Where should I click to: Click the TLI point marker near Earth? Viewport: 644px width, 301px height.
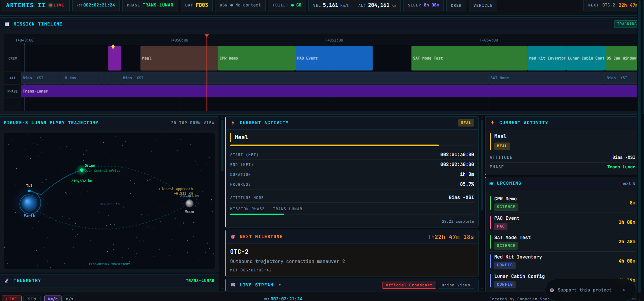(x=29, y=191)
